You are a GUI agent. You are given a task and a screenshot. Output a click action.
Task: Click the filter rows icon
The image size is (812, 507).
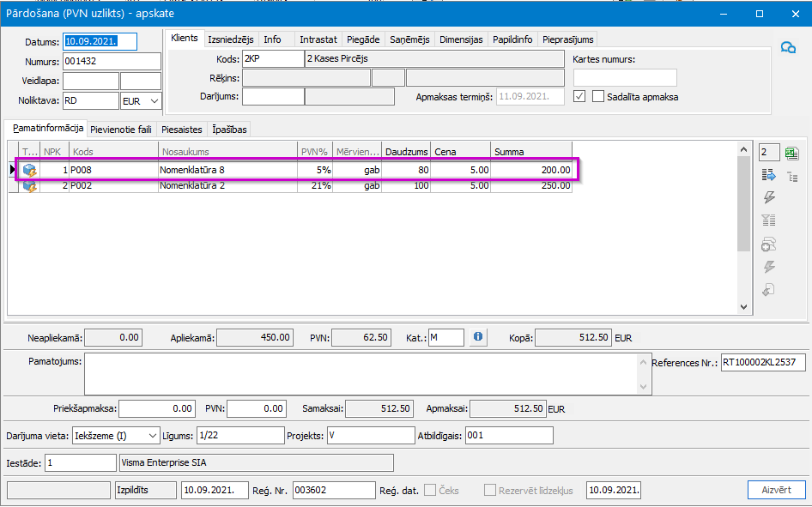click(768, 220)
